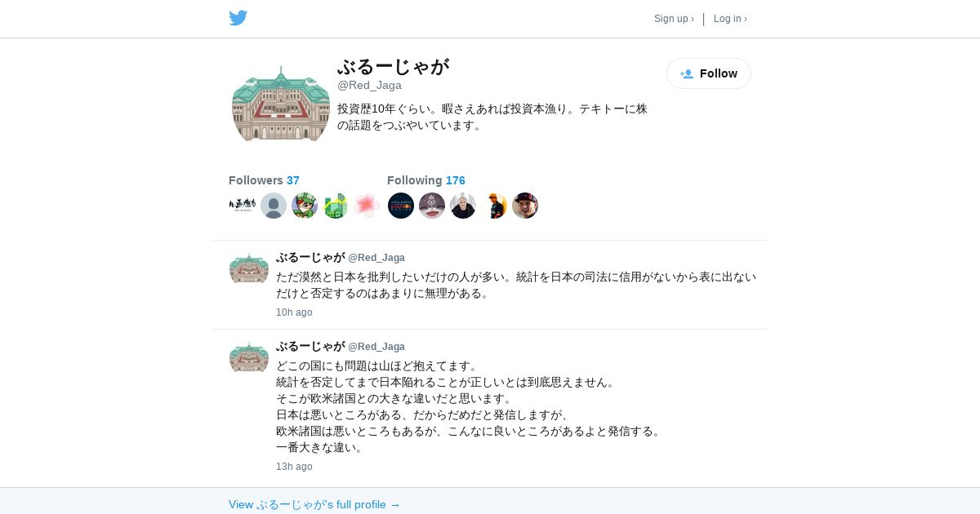Click the avatar beside the second tweet
The width and height of the screenshot is (980, 514).
click(249, 357)
